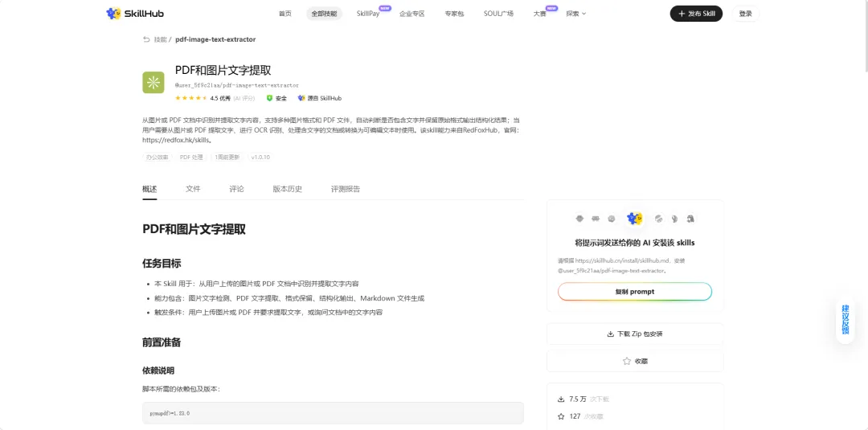
Task: Click the leftmost gray AI agent icon
Action: click(579, 219)
